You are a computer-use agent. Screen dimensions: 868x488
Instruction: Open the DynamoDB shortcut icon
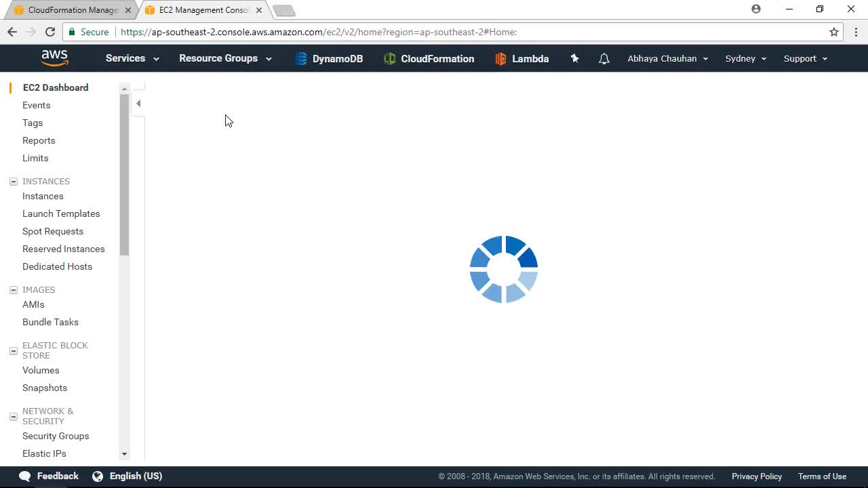point(301,59)
